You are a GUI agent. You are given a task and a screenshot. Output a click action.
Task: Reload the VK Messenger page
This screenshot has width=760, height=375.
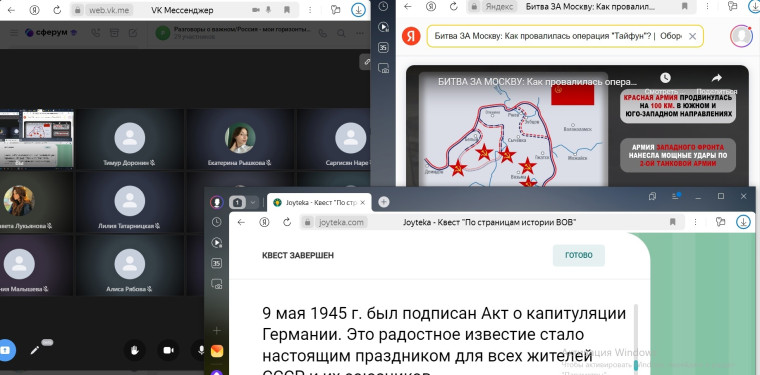point(57,10)
